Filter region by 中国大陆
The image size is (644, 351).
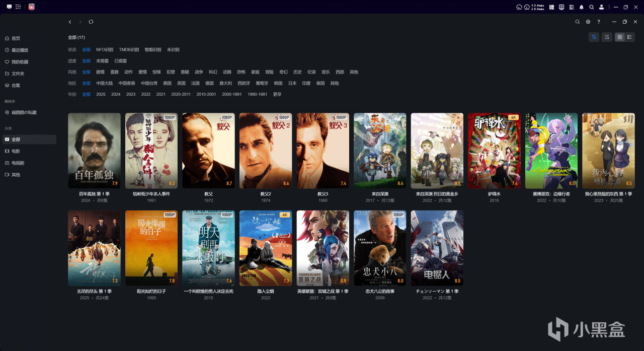(105, 83)
